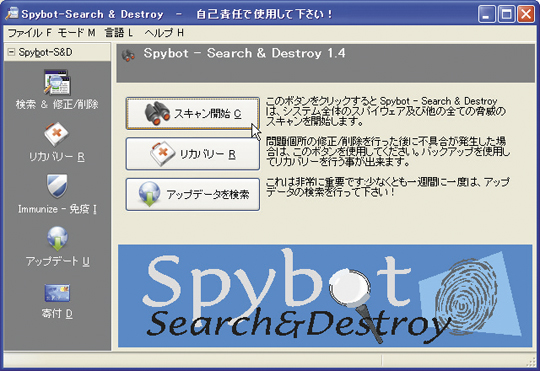Start scan with スキャン開始 C button
This screenshot has height=371, width=540.
coord(193,113)
